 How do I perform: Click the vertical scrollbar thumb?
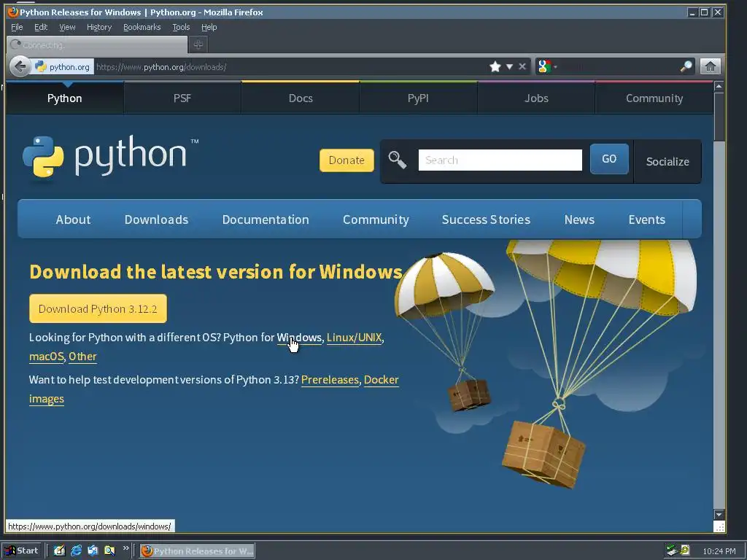[x=719, y=117]
